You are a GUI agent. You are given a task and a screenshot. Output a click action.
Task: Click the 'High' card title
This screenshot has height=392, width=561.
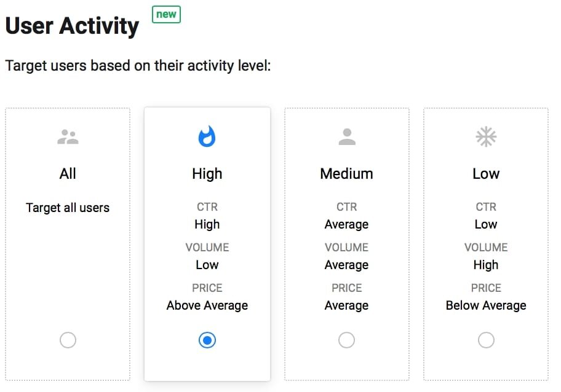(207, 174)
